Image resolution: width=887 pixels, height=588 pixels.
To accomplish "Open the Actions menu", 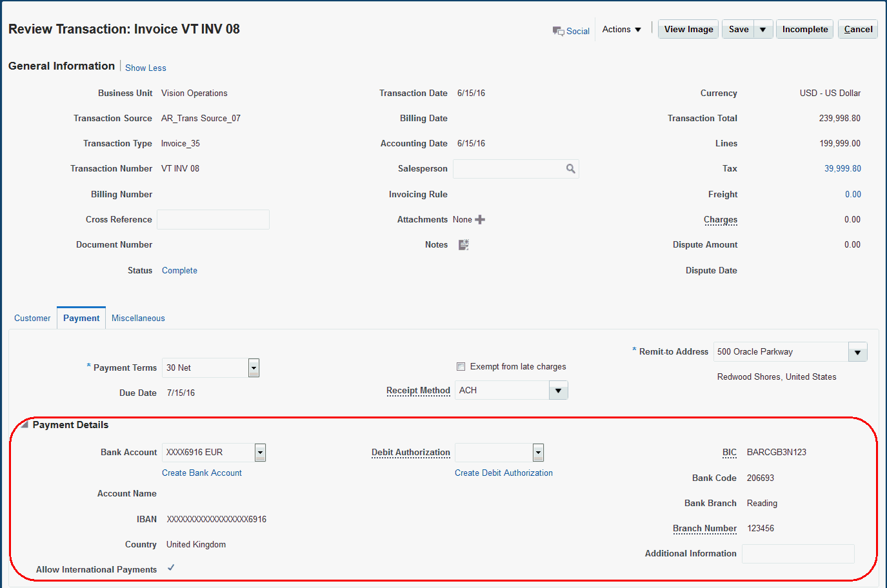I will pos(622,30).
